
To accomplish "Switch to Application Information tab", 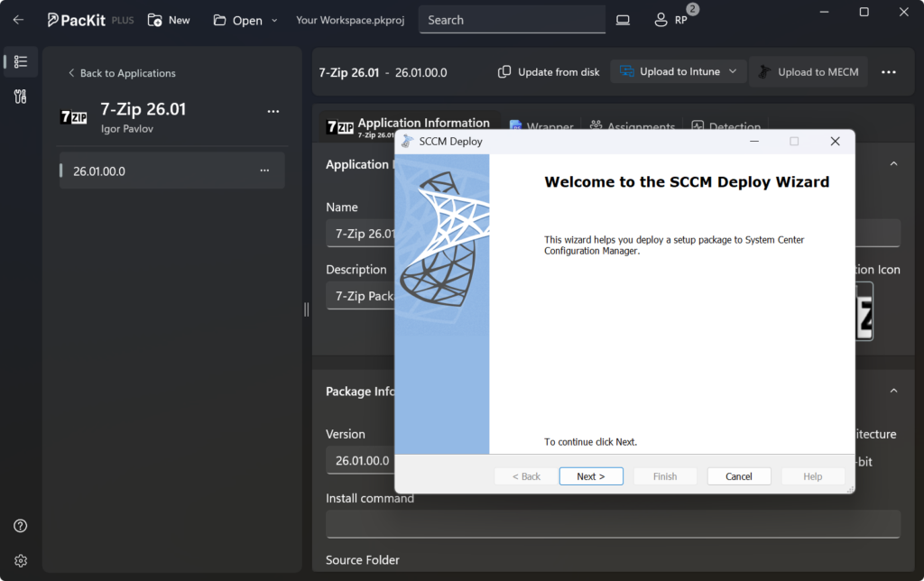I will point(409,125).
